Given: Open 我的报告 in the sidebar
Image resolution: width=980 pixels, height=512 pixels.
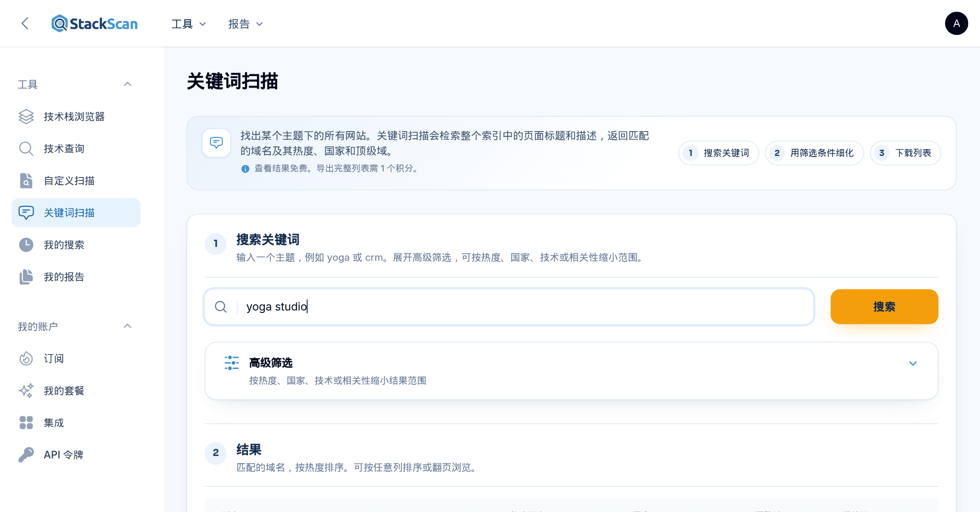Looking at the screenshot, I should tap(76, 277).
